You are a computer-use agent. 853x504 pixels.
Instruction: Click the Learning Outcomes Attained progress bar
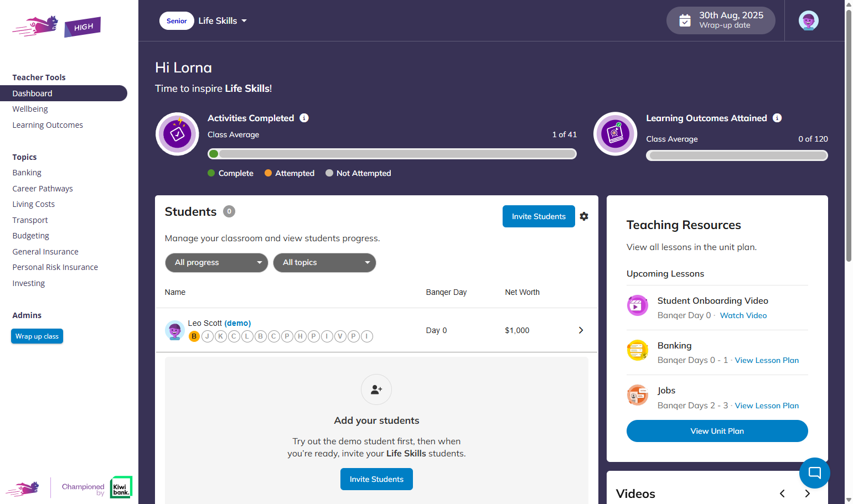pyautogui.click(x=737, y=155)
